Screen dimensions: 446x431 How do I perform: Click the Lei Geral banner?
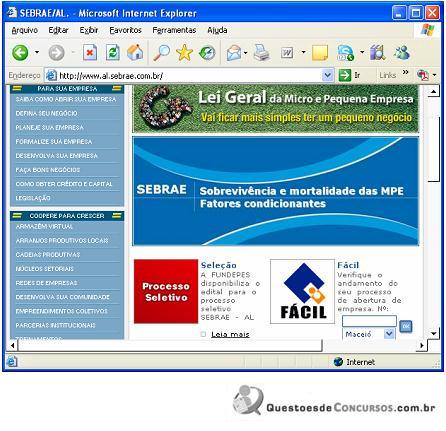coord(275,109)
